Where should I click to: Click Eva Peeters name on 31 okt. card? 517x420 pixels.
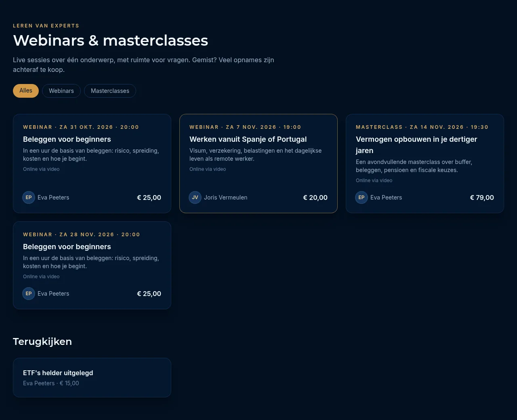point(53,197)
